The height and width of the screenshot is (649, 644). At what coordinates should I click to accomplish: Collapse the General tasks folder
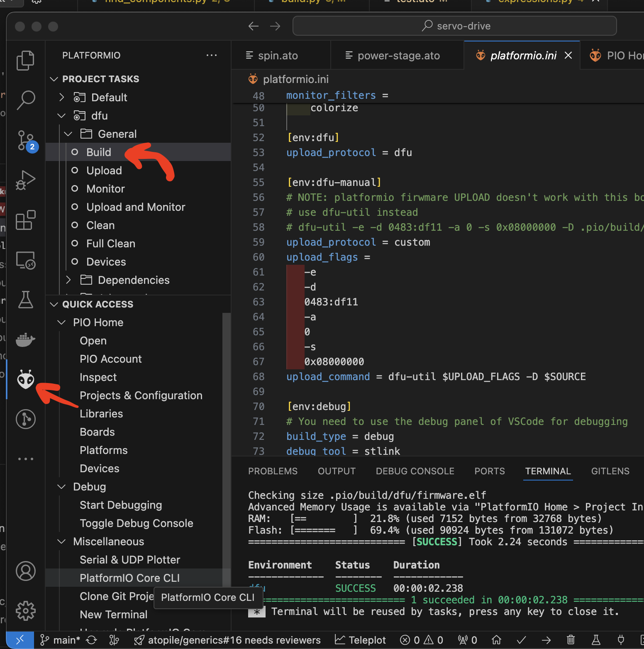[x=68, y=134]
